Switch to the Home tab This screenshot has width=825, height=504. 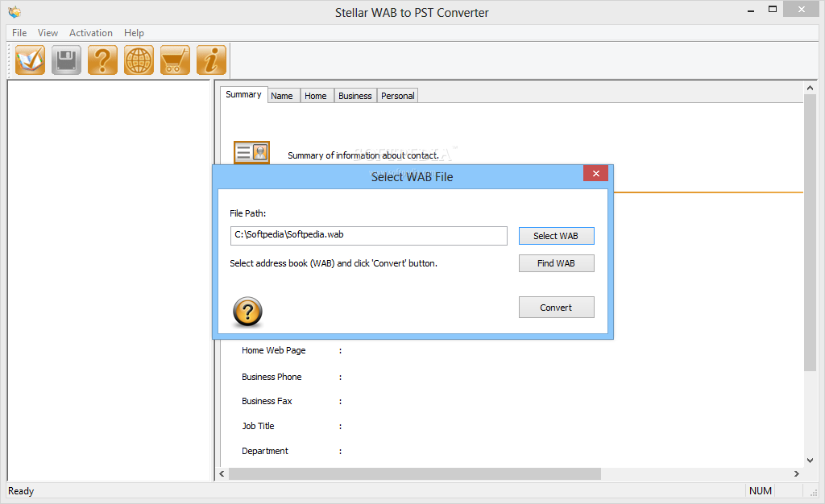[316, 96]
